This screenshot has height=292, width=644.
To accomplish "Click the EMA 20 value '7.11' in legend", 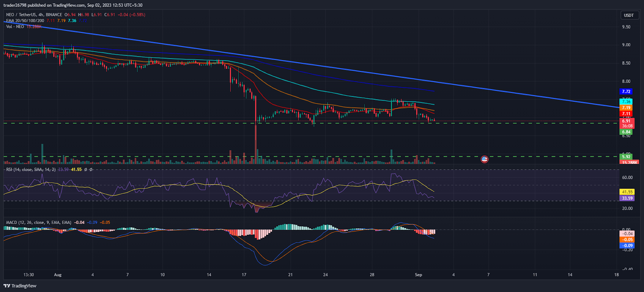I will [x=50, y=21].
